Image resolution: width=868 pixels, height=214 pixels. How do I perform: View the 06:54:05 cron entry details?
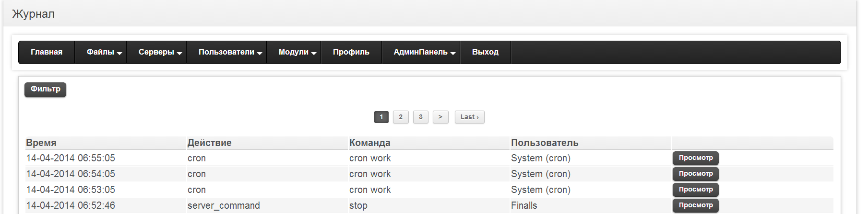pos(695,174)
